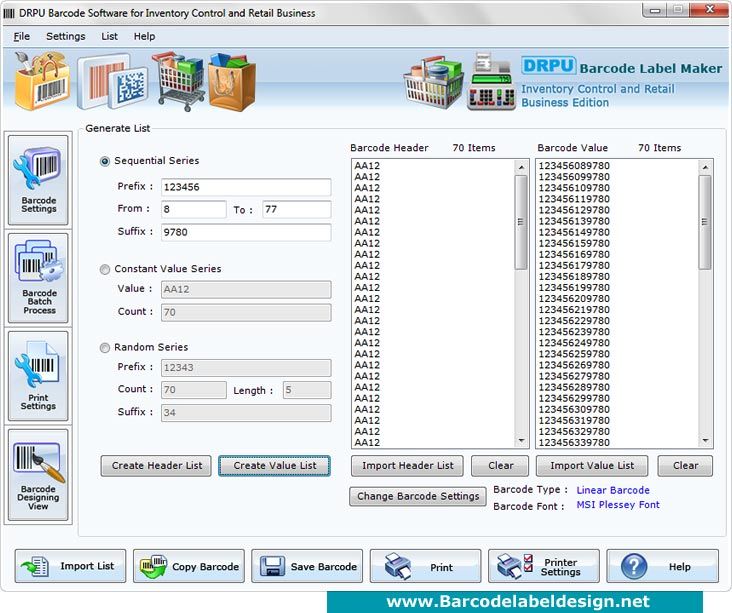Click the barcode cards banner icon

[x=113, y=81]
